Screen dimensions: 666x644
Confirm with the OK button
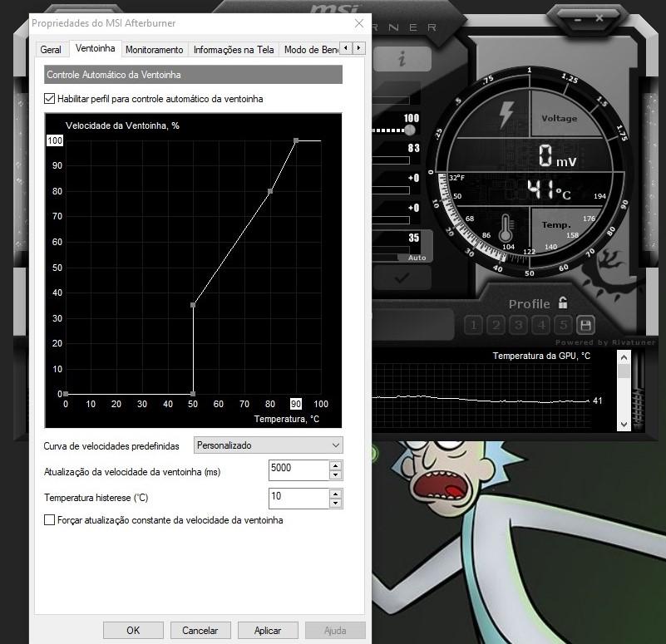tap(133, 631)
